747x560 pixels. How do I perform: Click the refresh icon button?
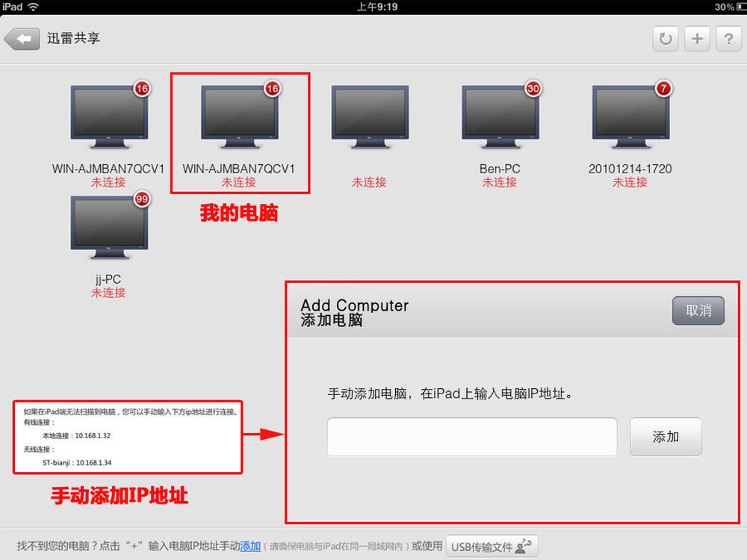coord(665,39)
